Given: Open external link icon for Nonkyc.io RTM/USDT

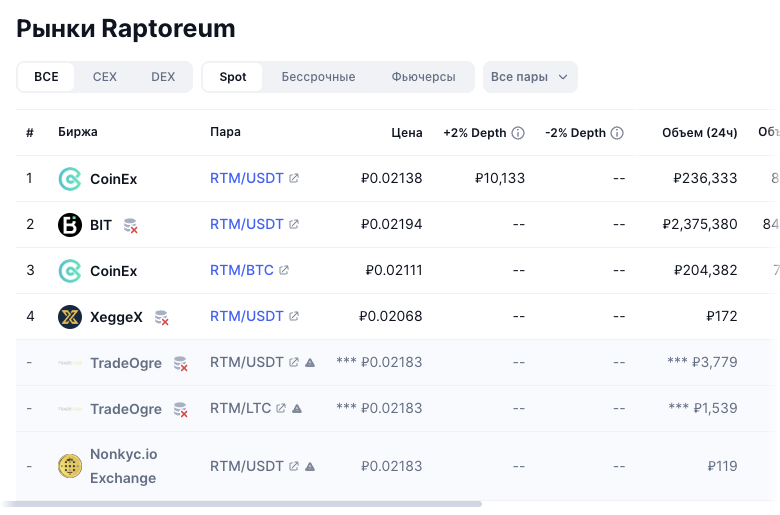Looking at the screenshot, I should point(293,466).
